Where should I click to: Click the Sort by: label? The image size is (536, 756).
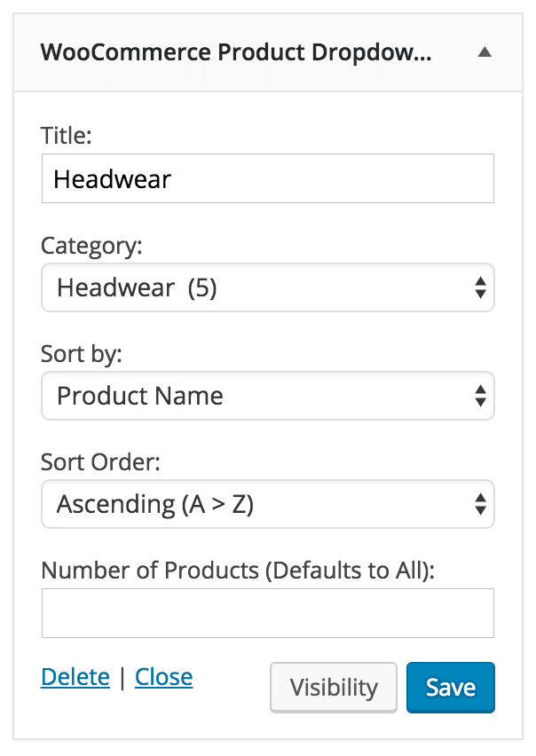[82, 354]
